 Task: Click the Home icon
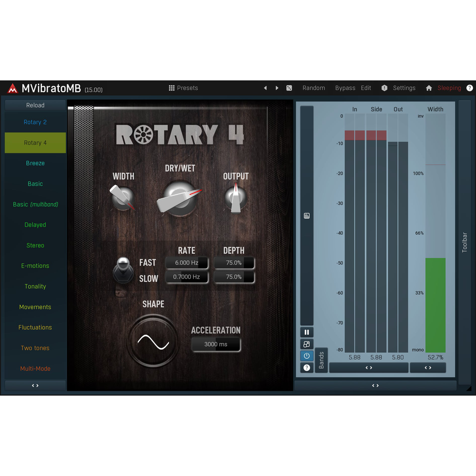click(x=428, y=88)
